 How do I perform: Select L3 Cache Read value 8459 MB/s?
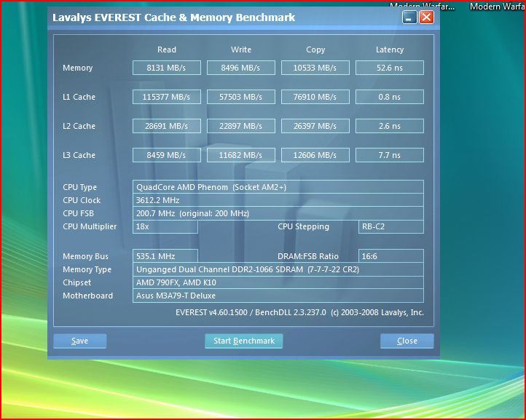167,155
